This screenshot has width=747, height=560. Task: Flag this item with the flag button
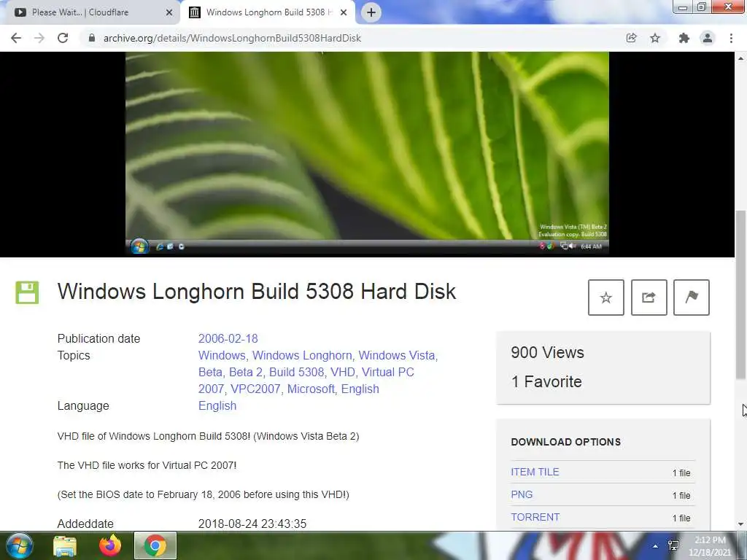click(x=692, y=297)
